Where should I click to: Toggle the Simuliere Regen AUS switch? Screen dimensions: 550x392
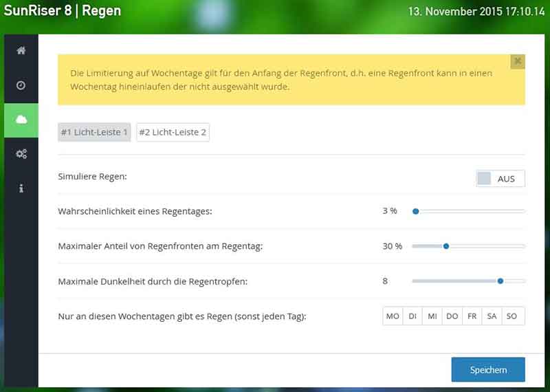500,179
